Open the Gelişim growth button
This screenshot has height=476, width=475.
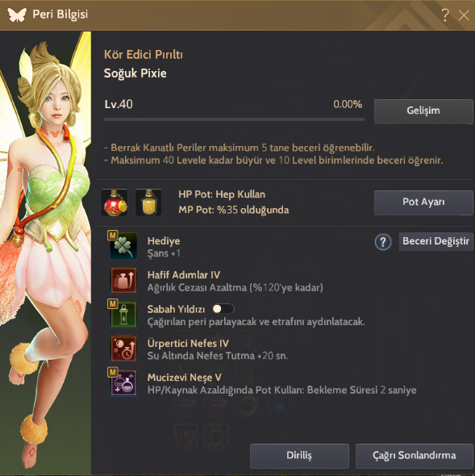click(x=423, y=111)
